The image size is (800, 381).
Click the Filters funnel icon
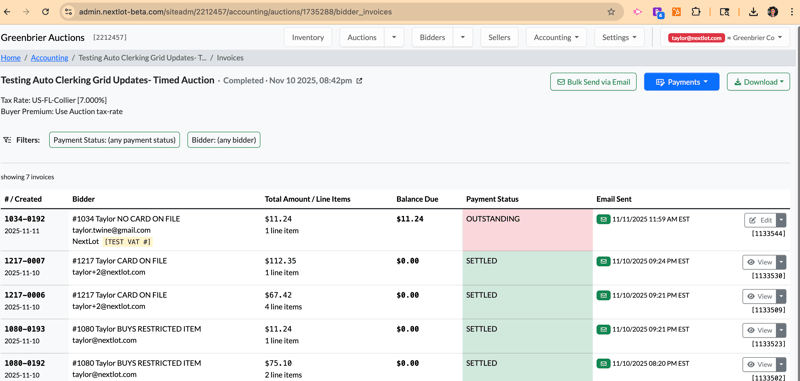[x=7, y=140]
